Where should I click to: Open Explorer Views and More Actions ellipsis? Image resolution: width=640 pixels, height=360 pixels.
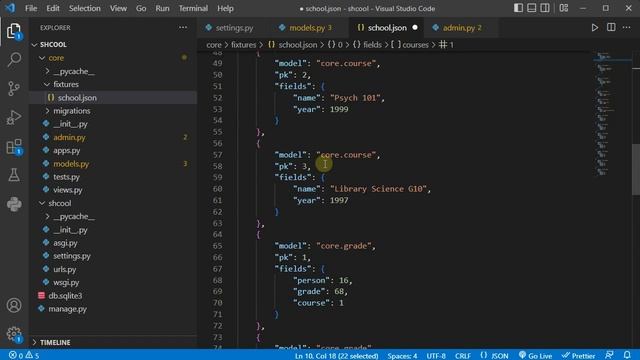[183, 27]
